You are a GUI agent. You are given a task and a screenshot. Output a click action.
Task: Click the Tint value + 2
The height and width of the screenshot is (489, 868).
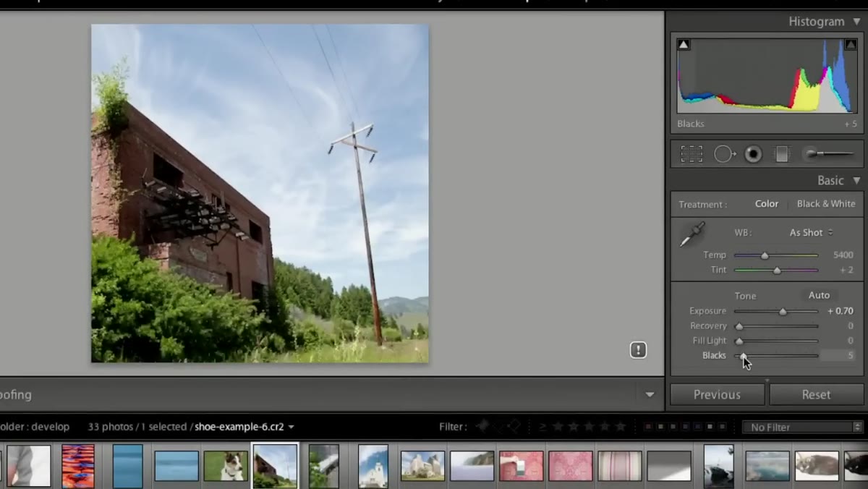click(846, 270)
